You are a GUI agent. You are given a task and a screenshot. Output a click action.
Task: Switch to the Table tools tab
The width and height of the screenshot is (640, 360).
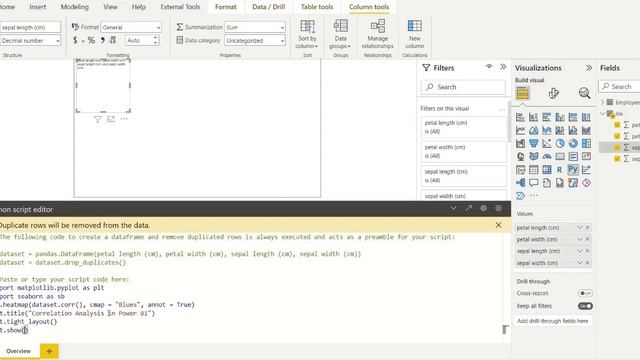coord(317,7)
